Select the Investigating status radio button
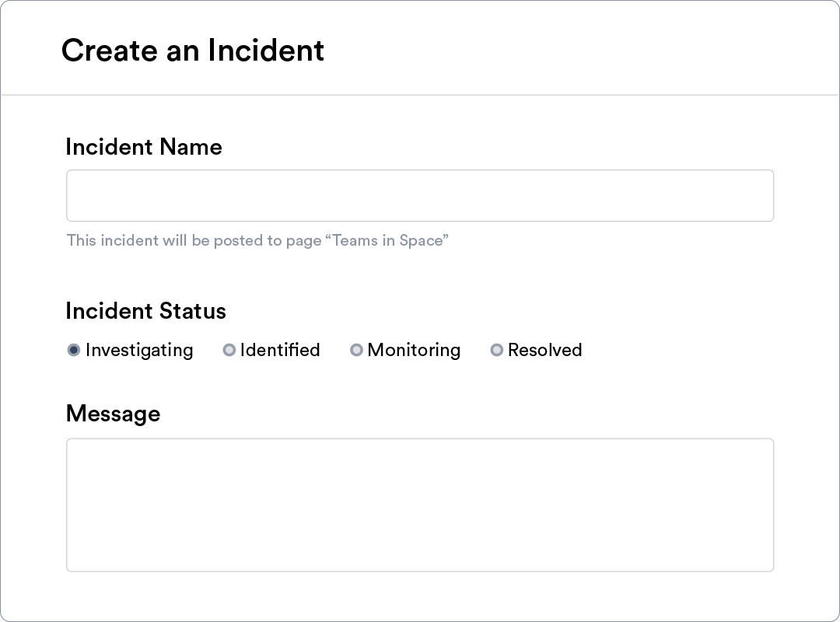The width and height of the screenshot is (840, 622). click(x=74, y=350)
